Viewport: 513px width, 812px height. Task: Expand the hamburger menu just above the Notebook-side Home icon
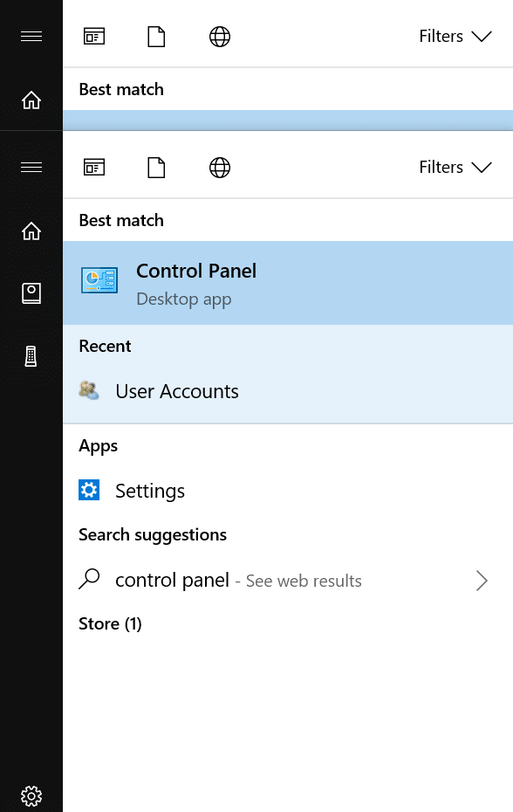[x=31, y=168]
